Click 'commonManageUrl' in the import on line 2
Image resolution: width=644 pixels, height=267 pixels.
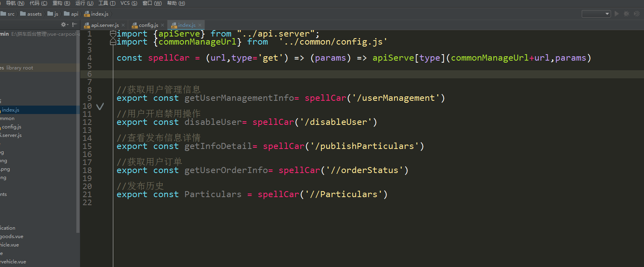[197, 42]
